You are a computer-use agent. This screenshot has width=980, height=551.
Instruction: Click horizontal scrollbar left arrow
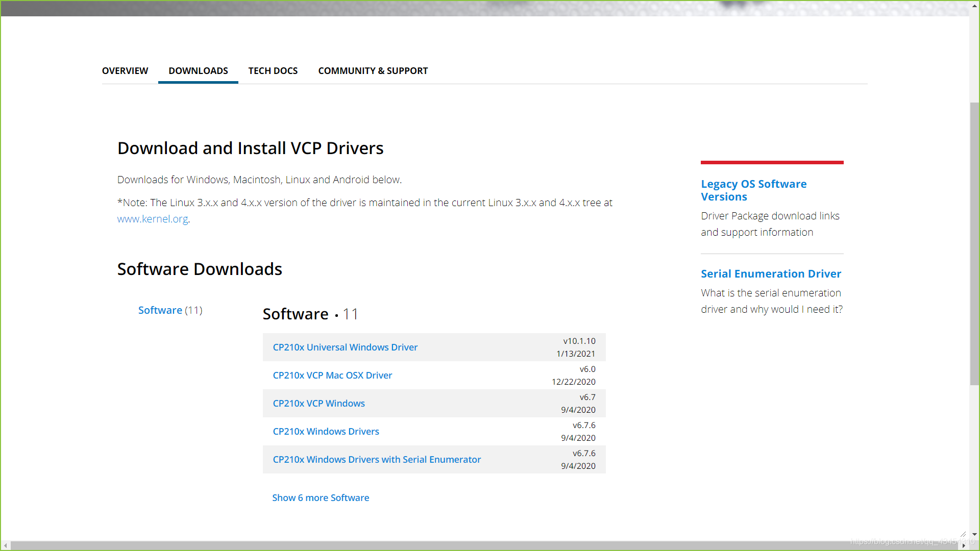coord(5,546)
